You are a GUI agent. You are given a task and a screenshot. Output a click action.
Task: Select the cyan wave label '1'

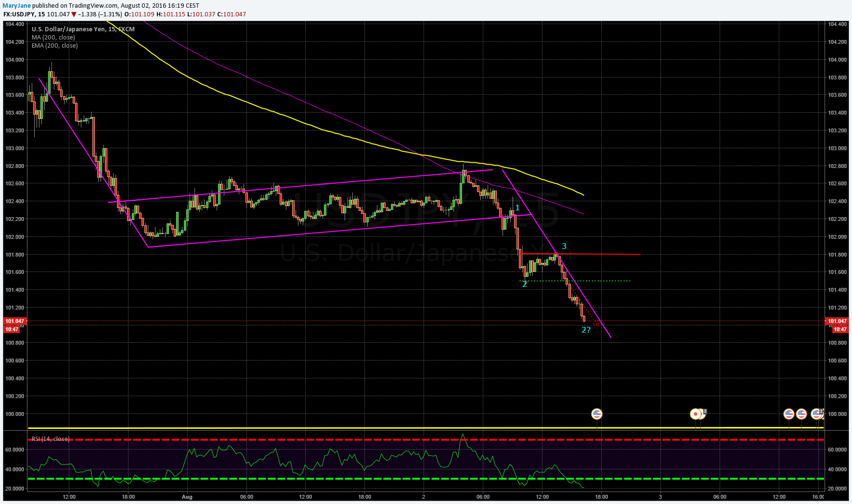click(x=517, y=208)
